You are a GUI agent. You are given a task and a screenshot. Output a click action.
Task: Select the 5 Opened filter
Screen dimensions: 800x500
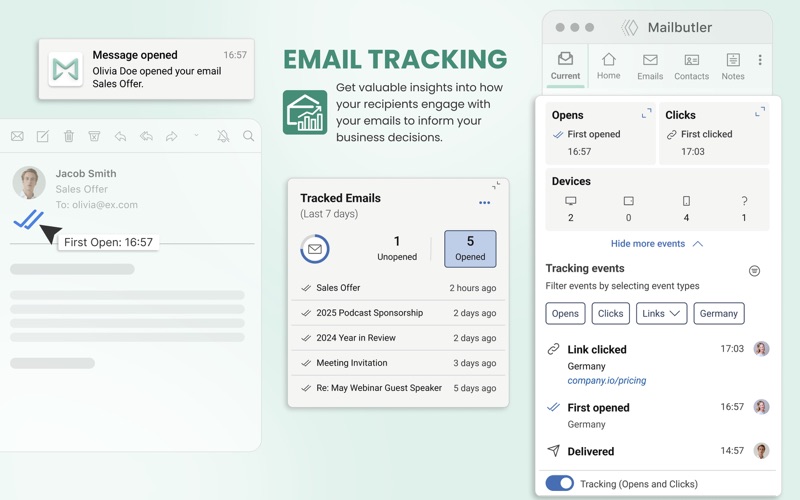pyautogui.click(x=470, y=248)
